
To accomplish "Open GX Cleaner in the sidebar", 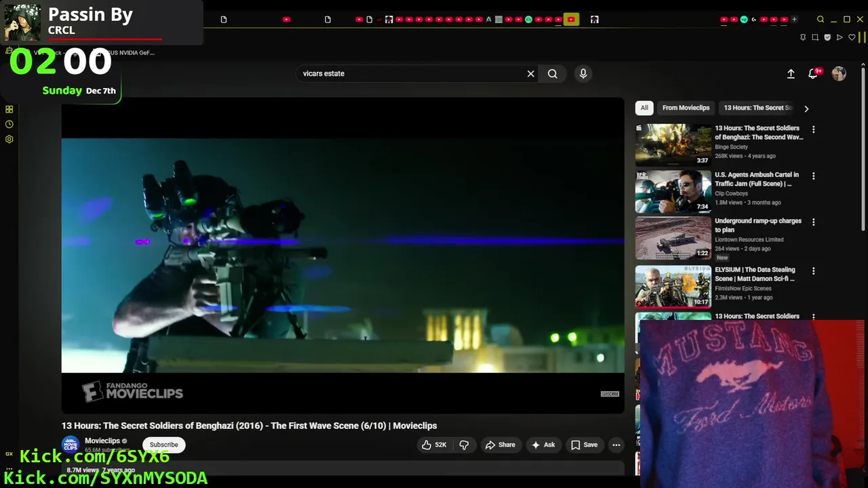I will coord(9,51).
